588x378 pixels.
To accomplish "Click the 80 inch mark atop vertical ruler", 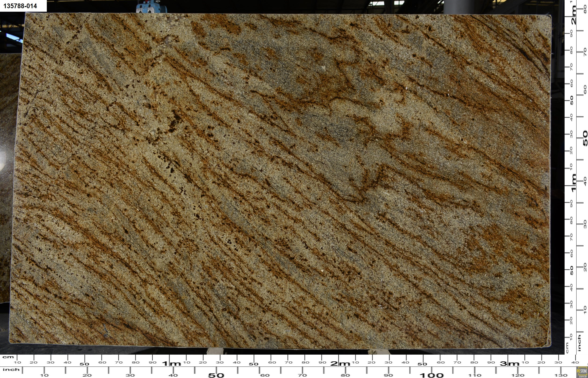I will [x=585, y=9].
